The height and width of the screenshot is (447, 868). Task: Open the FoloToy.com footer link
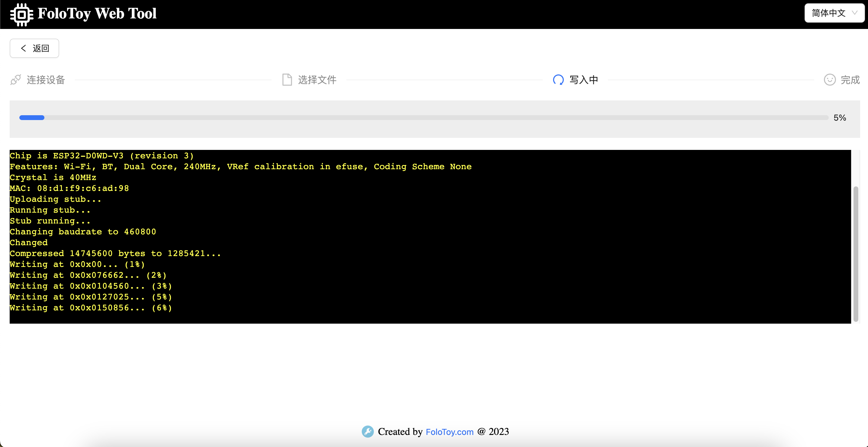coord(449,432)
